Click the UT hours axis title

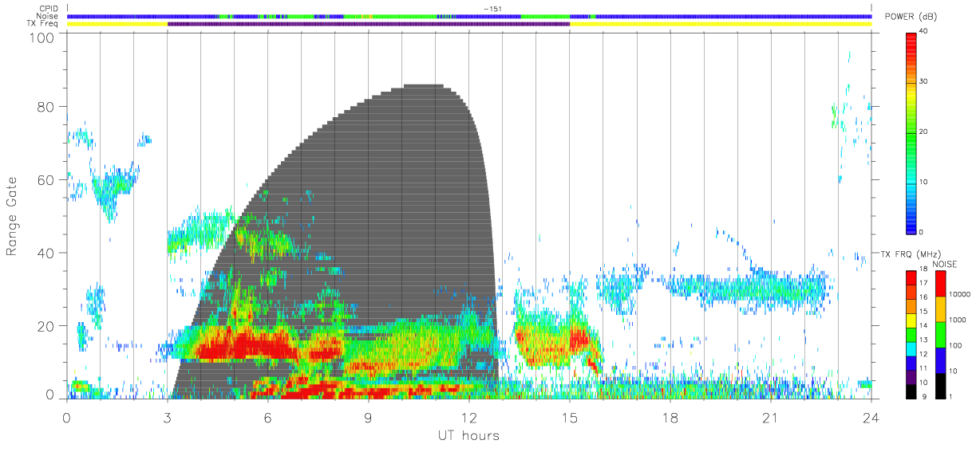[468, 436]
